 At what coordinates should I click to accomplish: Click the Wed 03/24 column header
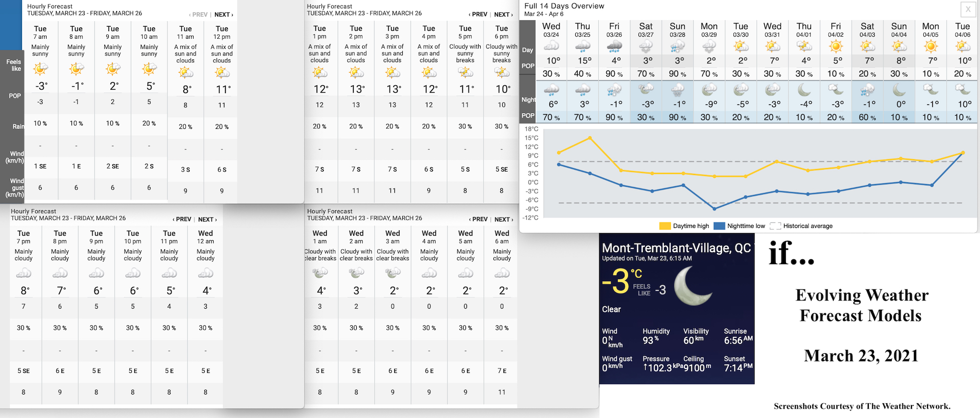pyautogui.click(x=551, y=29)
